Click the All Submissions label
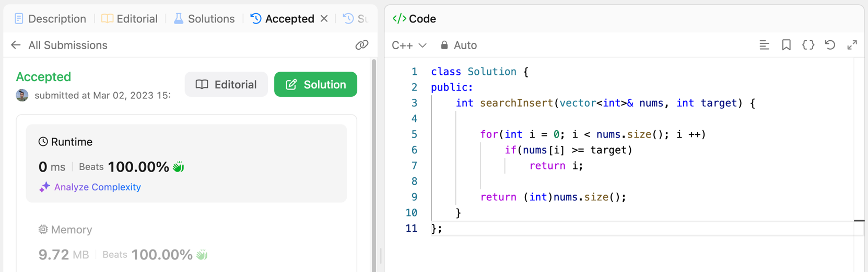This screenshot has width=868, height=272. pyautogui.click(x=68, y=45)
